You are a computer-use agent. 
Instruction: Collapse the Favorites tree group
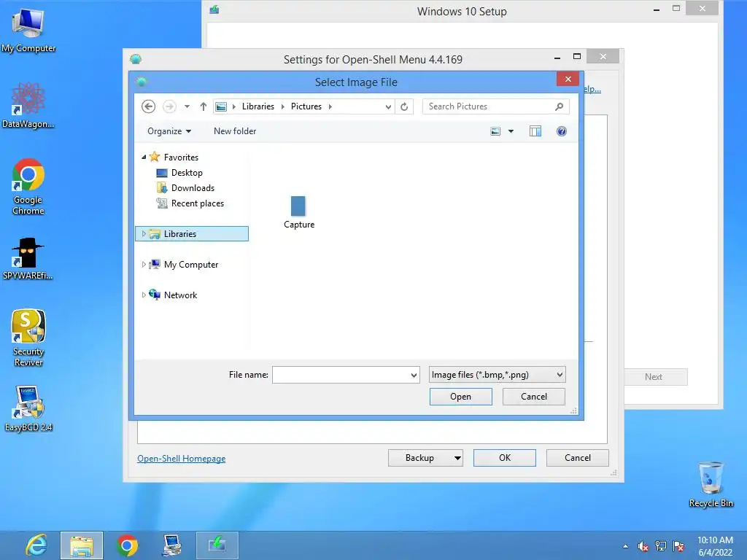tap(144, 157)
